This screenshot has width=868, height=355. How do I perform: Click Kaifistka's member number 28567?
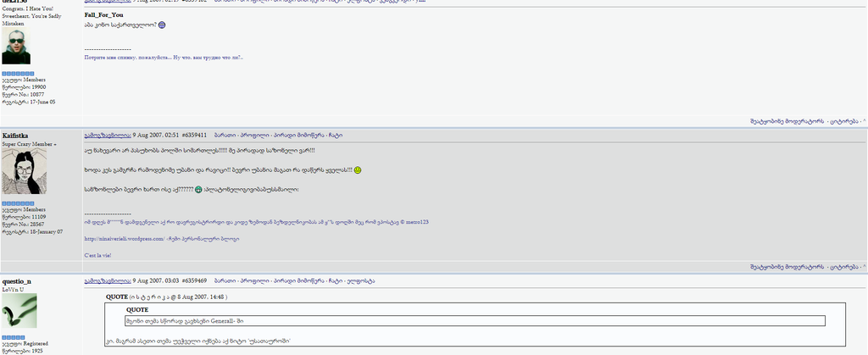pyautogui.click(x=37, y=225)
